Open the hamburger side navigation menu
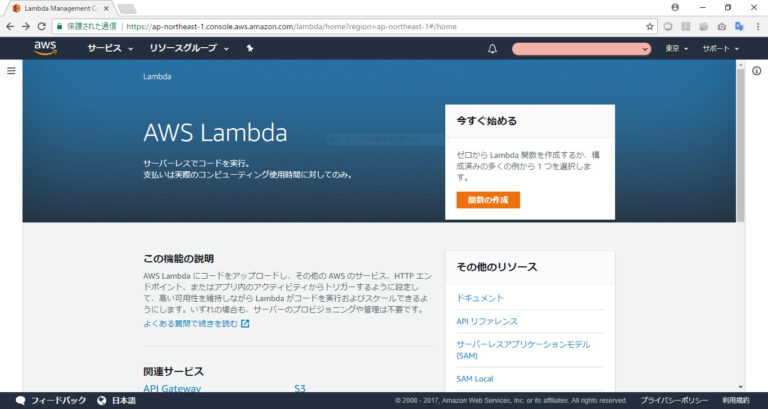Image resolution: width=768 pixels, height=409 pixels. (x=11, y=71)
